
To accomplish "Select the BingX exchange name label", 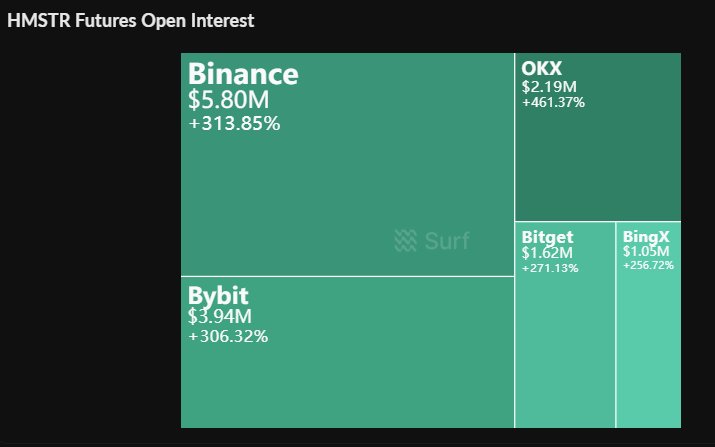I will pos(645,237).
